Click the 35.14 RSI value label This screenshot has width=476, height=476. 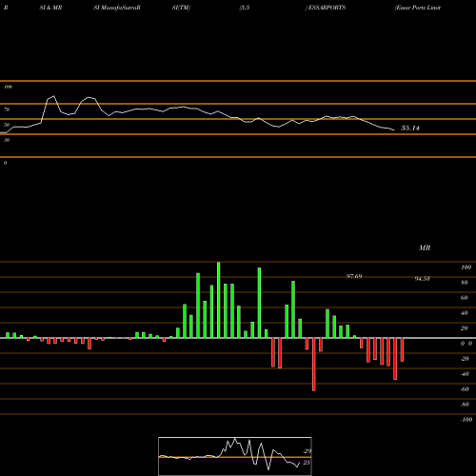coord(410,128)
